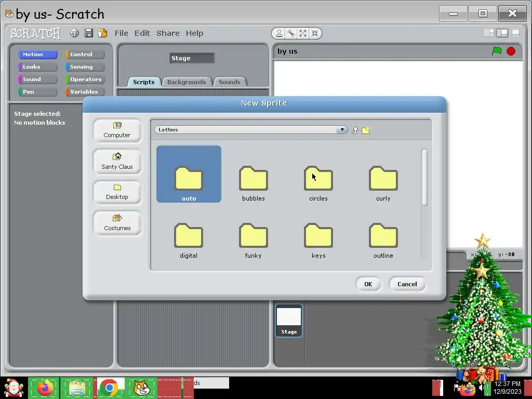Open the Help menu
Image resolution: width=532 pixels, height=399 pixels.
tap(194, 33)
